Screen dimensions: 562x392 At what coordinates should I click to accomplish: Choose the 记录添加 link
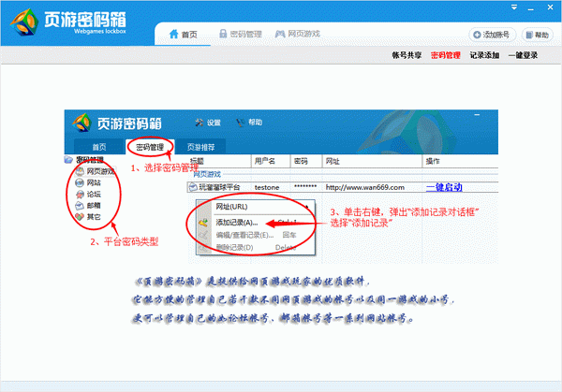[484, 56]
